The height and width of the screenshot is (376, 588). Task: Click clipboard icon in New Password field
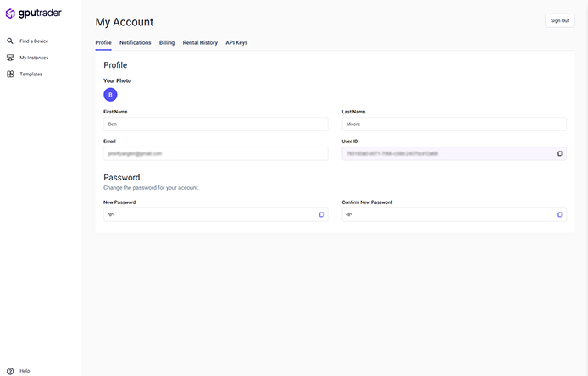pos(321,214)
